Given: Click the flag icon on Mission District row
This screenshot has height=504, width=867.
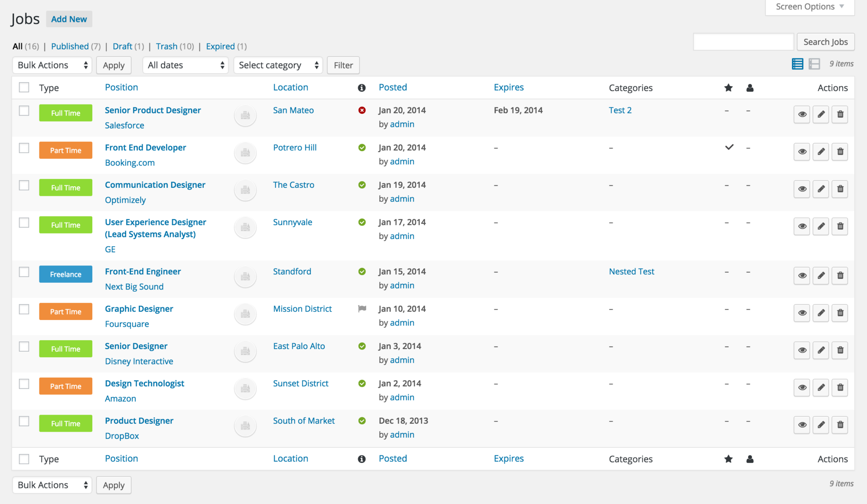Looking at the screenshot, I should [362, 309].
